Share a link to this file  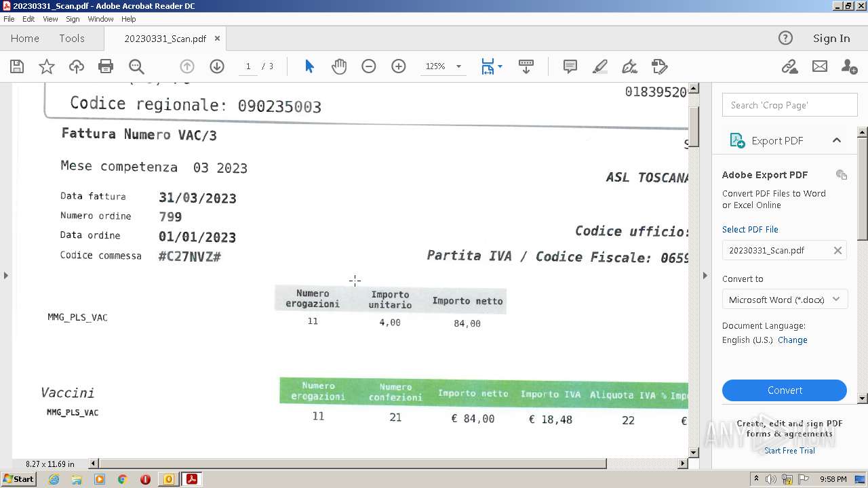789,66
